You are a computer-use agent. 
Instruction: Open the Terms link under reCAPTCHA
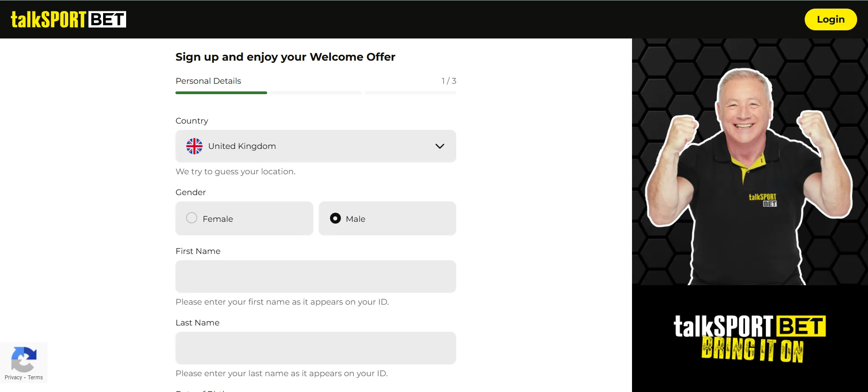coord(35,378)
